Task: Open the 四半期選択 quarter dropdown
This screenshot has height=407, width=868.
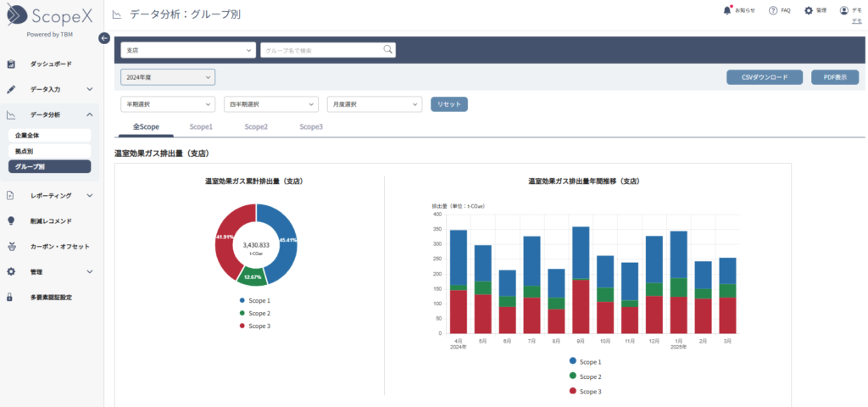Action: pos(270,104)
